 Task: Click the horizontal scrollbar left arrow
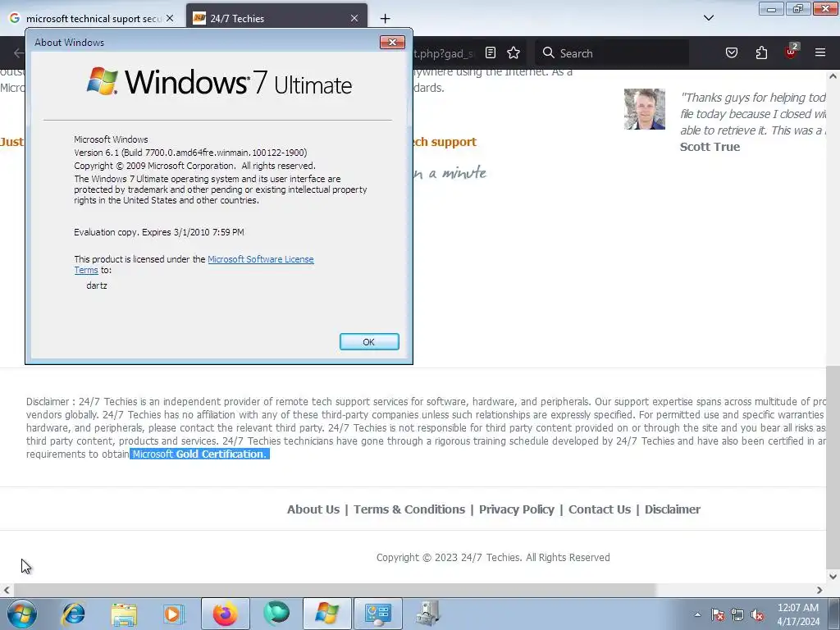[7, 590]
